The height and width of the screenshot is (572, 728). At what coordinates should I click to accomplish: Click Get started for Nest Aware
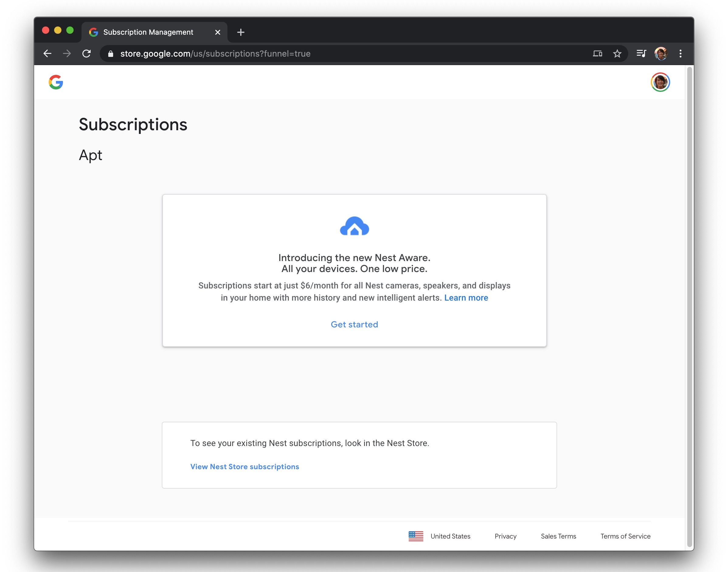pos(354,324)
